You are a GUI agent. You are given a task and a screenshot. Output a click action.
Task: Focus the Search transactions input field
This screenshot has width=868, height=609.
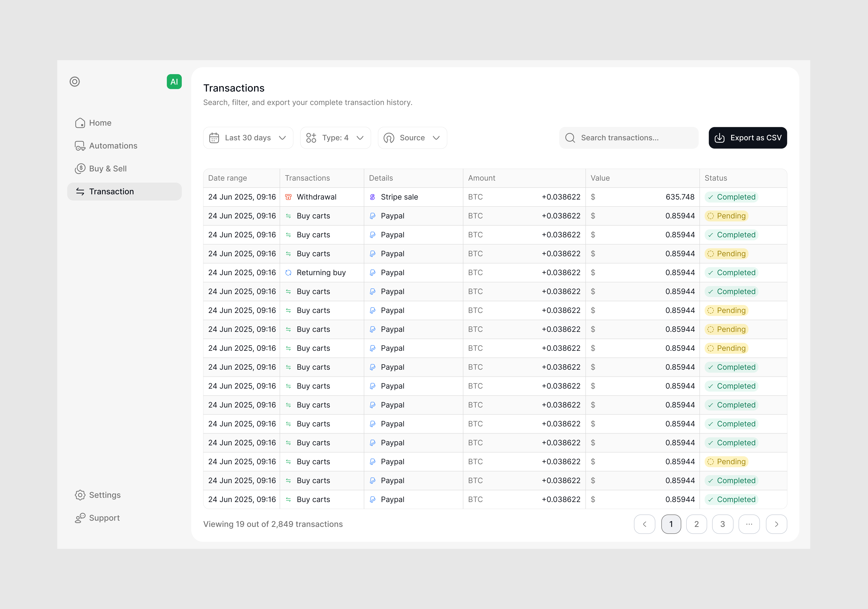(x=635, y=138)
